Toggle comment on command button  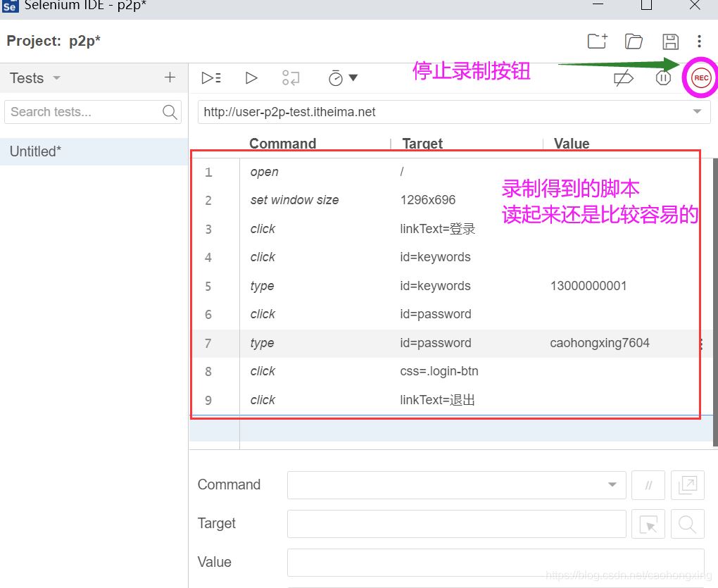click(x=648, y=485)
